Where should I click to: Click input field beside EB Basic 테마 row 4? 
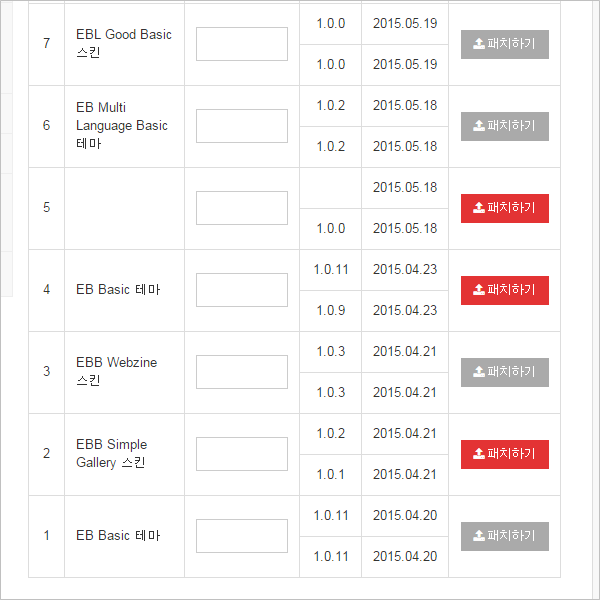pos(242,290)
